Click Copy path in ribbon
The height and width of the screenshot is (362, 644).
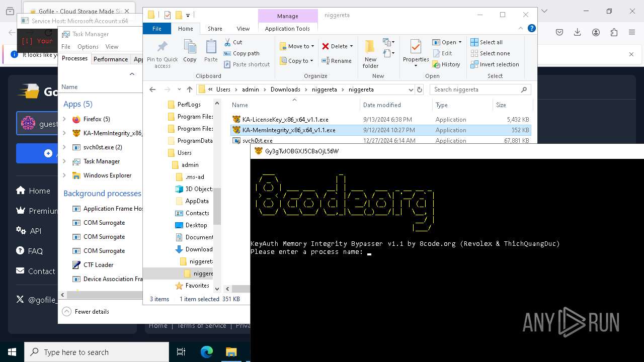[x=242, y=53]
